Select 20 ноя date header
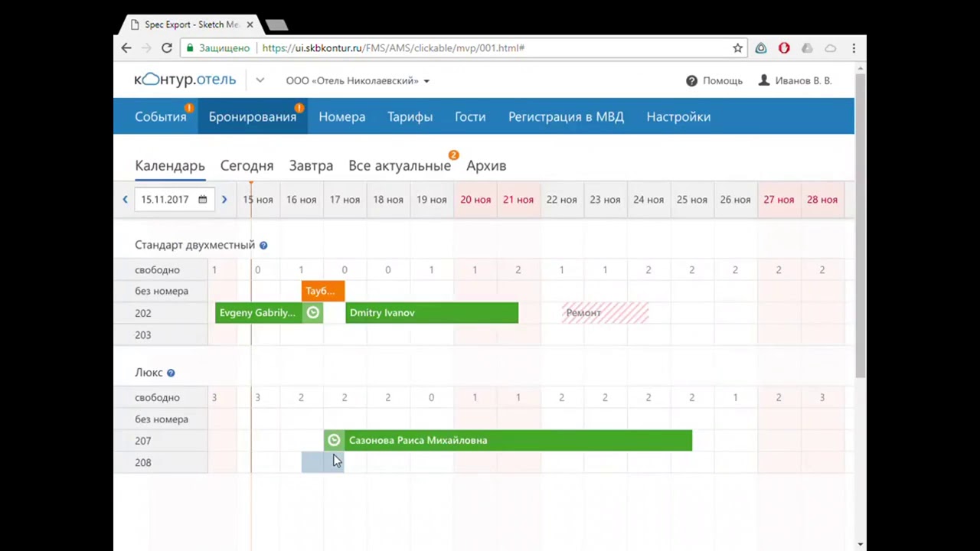980x551 pixels. coord(475,200)
